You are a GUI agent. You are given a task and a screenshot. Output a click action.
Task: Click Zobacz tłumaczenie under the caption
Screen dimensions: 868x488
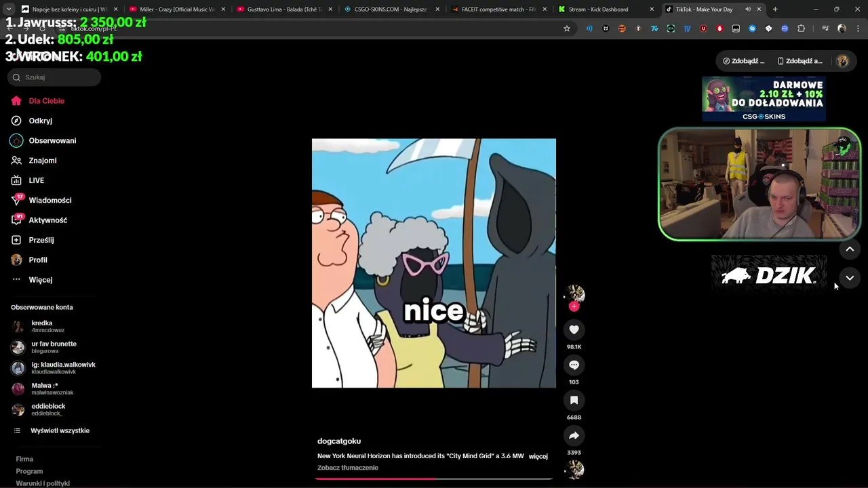tap(348, 468)
